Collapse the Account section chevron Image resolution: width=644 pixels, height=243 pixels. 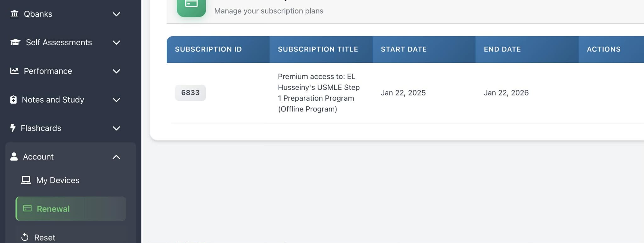[x=116, y=157]
